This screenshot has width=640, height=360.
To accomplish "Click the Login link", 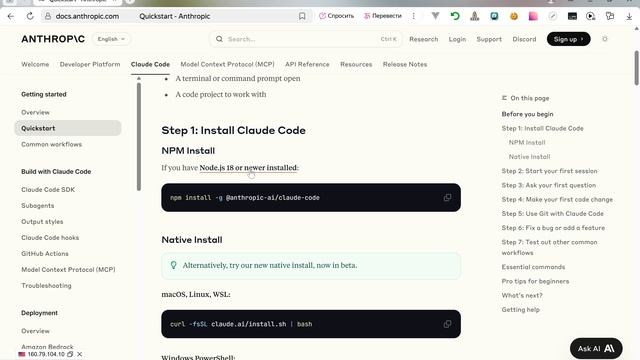I will [x=457, y=39].
